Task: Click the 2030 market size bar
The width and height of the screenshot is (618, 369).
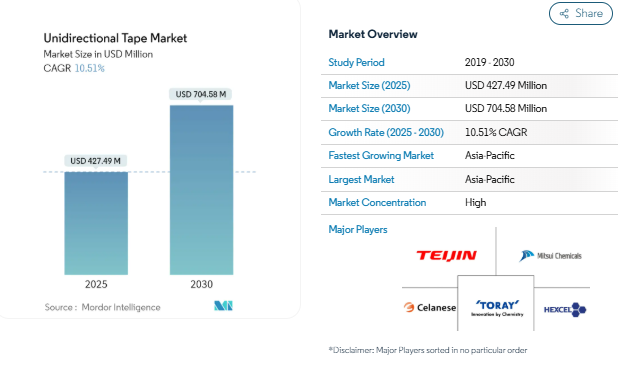Action: [201, 190]
